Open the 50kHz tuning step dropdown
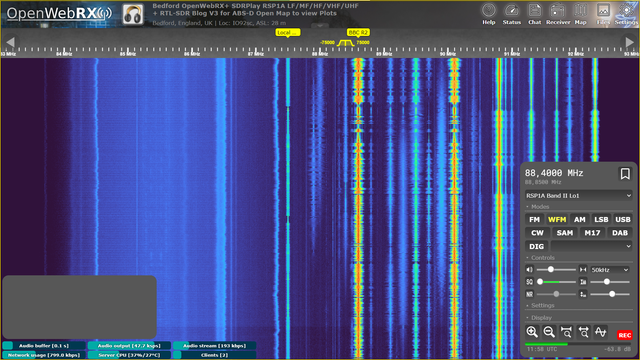640x360 pixels. click(x=610, y=270)
